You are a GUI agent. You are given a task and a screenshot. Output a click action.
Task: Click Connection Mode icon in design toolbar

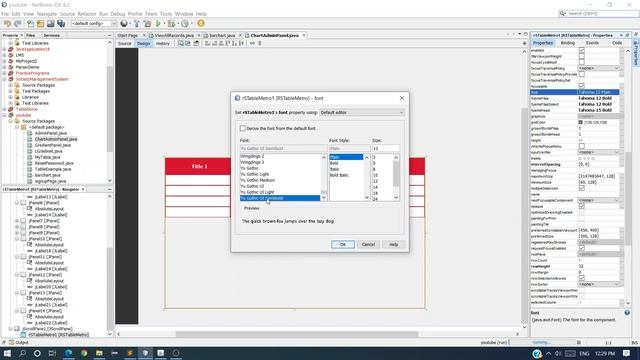click(x=188, y=43)
